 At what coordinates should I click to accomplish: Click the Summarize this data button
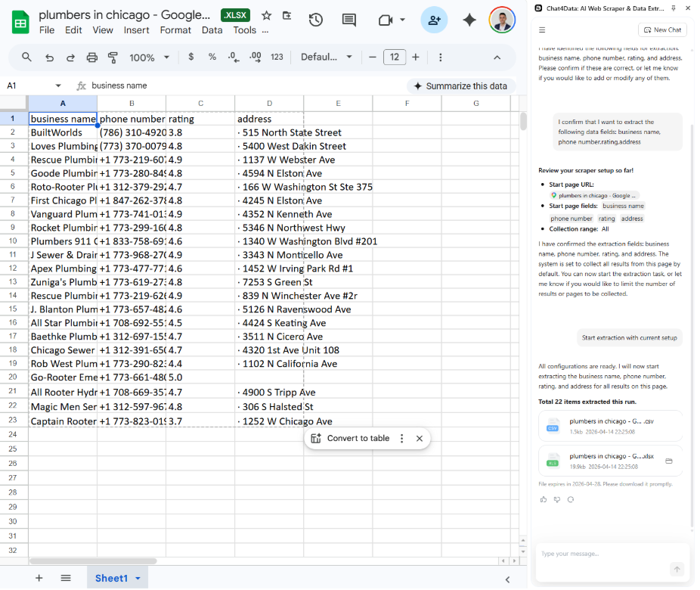pyautogui.click(x=460, y=87)
